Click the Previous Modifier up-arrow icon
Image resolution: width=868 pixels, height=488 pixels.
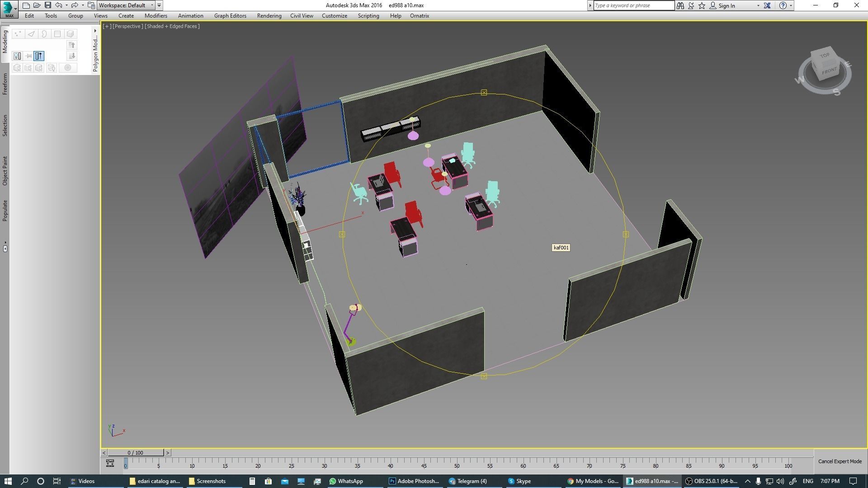(72, 45)
